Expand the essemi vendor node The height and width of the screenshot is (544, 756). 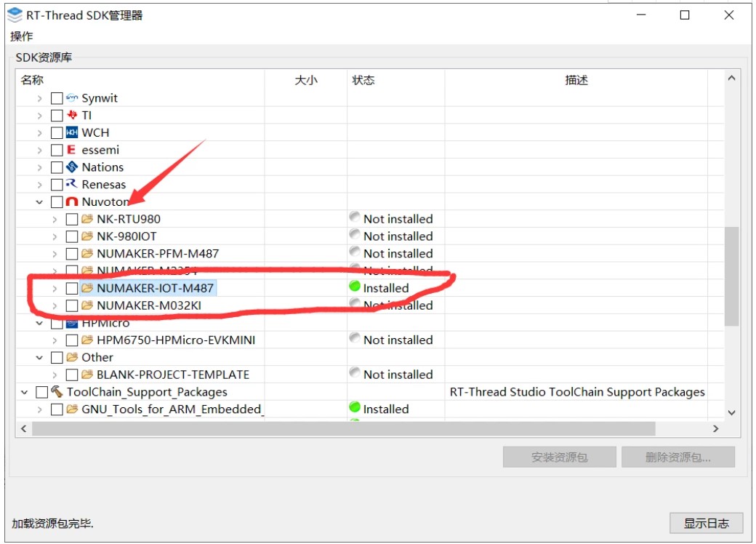pos(39,151)
